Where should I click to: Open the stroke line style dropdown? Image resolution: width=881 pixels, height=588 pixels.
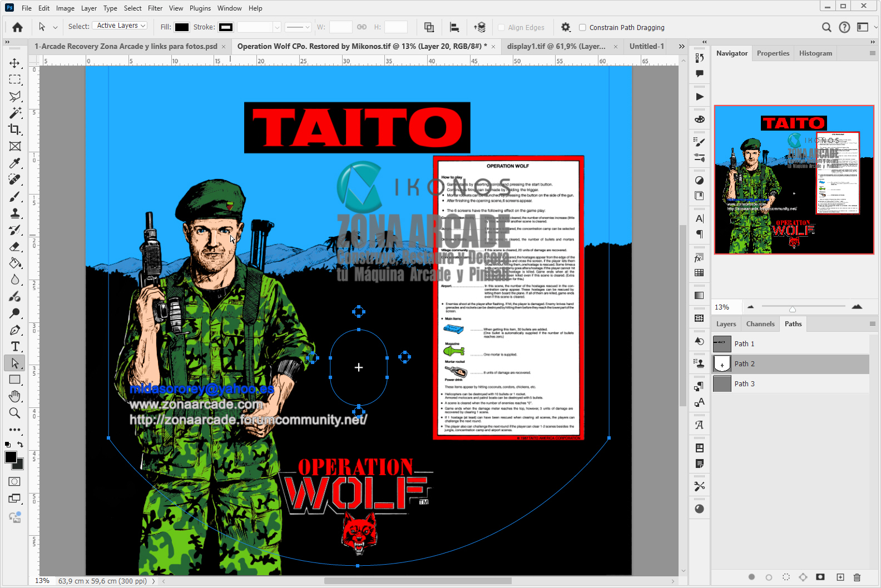pos(298,27)
